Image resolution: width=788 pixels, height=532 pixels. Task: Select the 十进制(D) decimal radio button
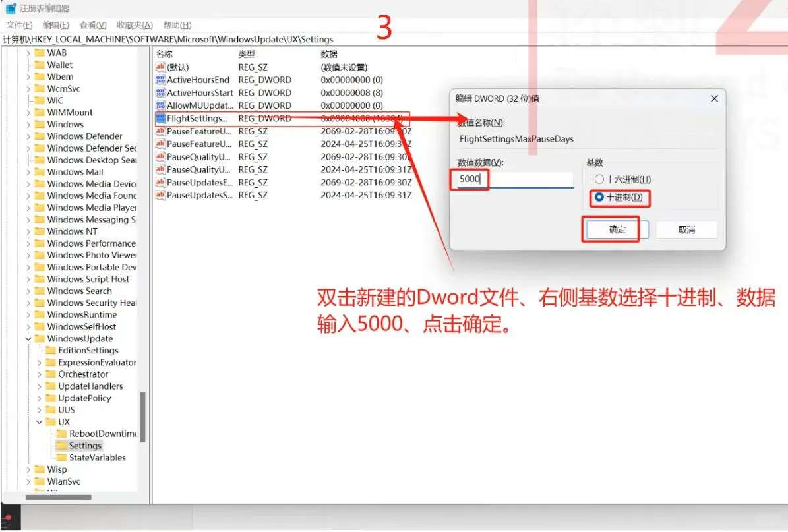click(x=599, y=197)
